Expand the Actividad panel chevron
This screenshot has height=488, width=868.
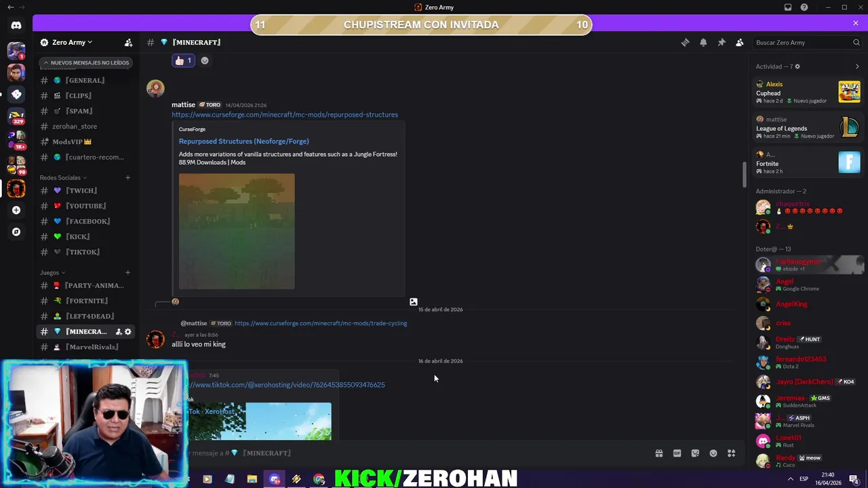pos(857,66)
